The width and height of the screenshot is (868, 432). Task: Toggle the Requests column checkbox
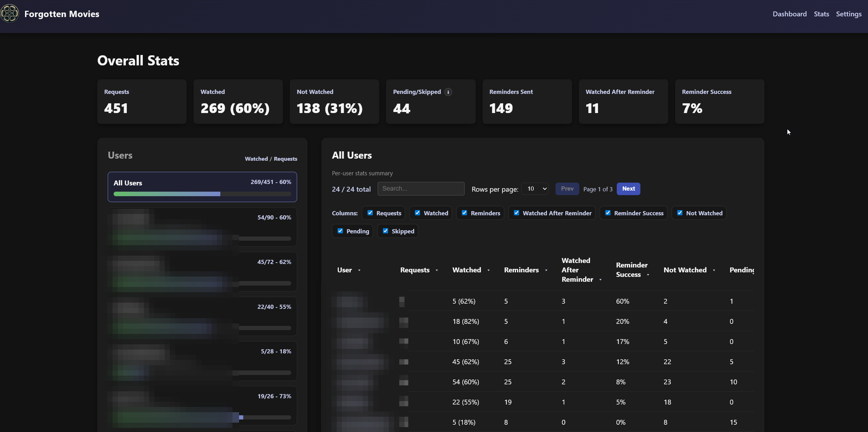point(370,213)
